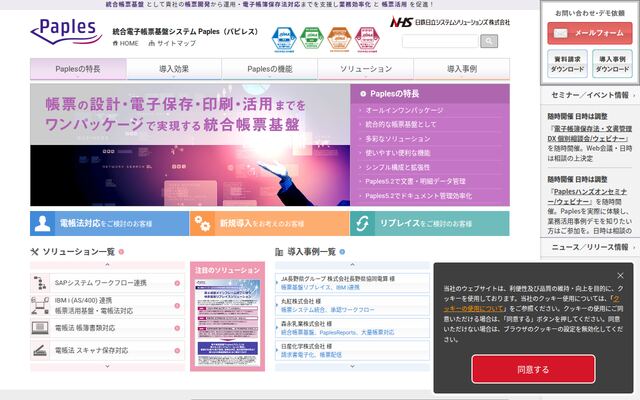Click the 資料請求 ダウンロード button
Viewport: 640px width, 400px height.
pos(567,64)
